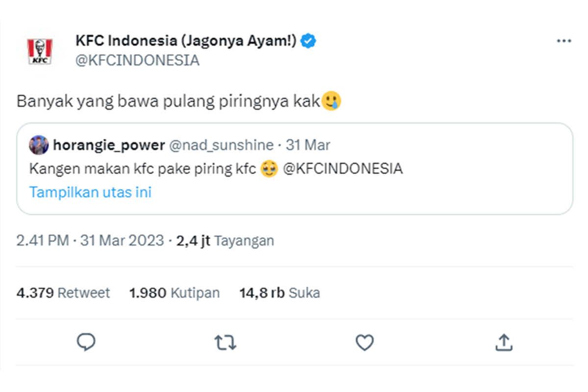Open the three-dot more options menu
The width and height of the screenshot is (588, 392).
pyautogui.click(x=564, y=41)
